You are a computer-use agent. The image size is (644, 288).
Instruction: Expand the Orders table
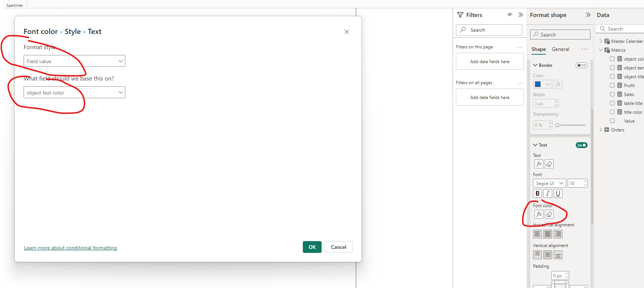click(600, 130)
